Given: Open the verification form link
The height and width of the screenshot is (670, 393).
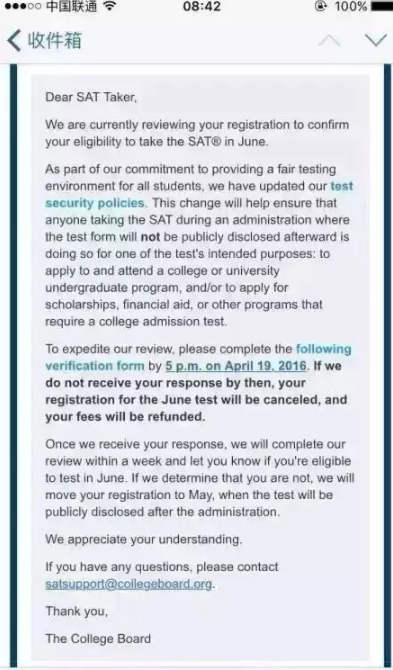Looking at the screenshot, I should coord(95,366).
